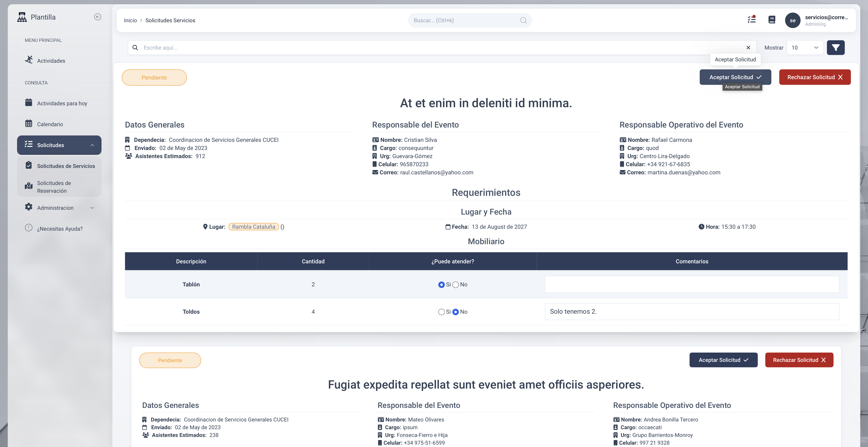868x447 pixels.
Task: Click the Inicio breadcrumb link
Action: click(130, 21)
